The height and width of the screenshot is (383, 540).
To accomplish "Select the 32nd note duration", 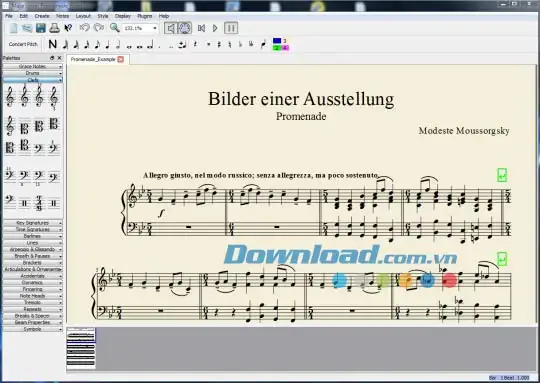I will (x=76, y=44).
